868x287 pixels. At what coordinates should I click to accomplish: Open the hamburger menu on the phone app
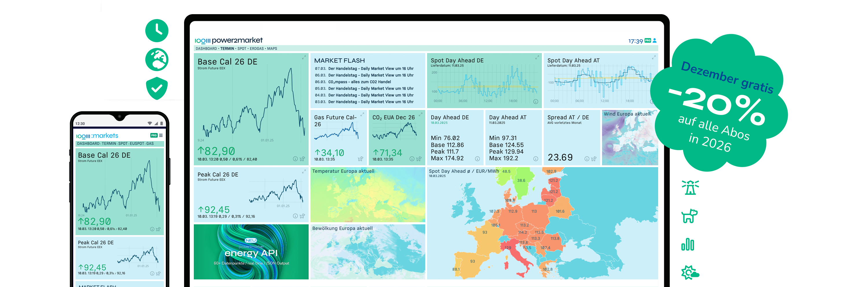click(x=161, y=135)
